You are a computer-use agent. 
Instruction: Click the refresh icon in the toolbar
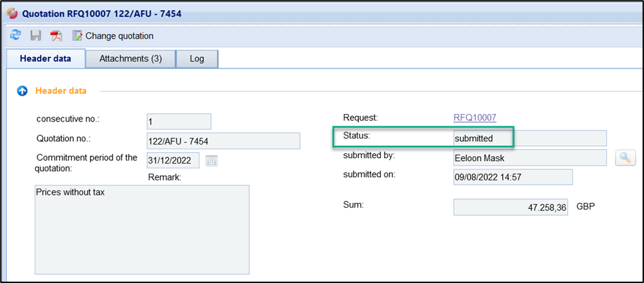point(16,35)
